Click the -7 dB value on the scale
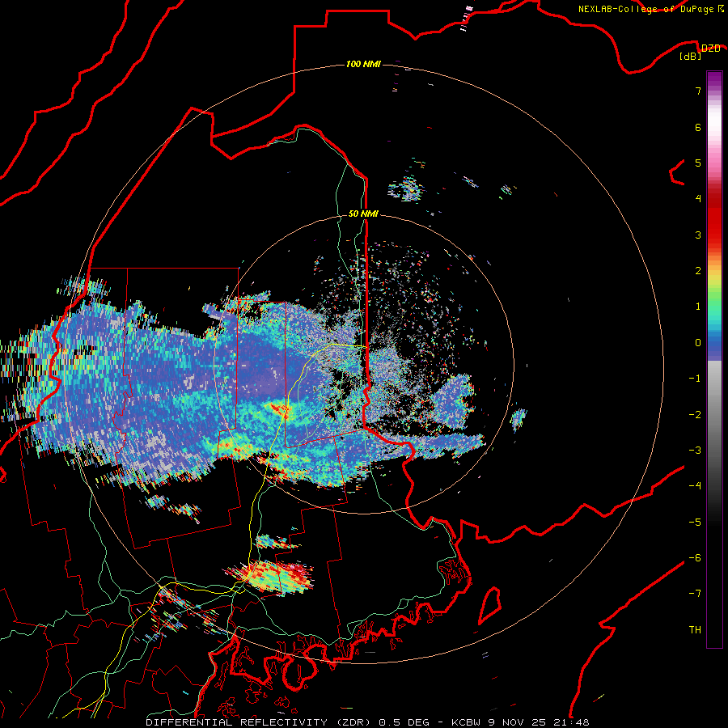 click(x=695, y=594)
